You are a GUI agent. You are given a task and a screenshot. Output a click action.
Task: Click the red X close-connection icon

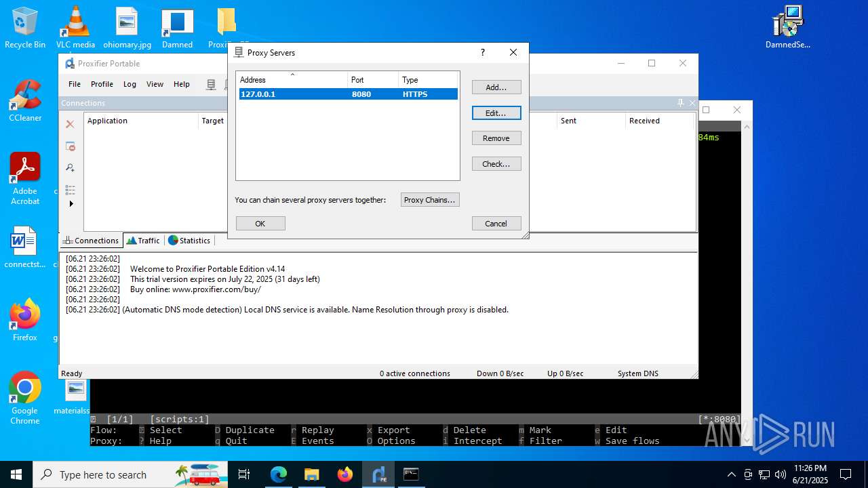click(70, 124)
